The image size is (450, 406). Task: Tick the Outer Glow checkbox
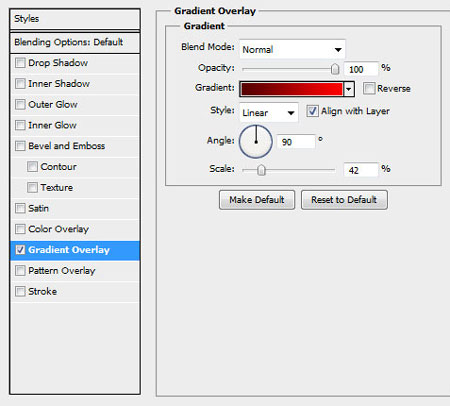(x=20, y=104)
